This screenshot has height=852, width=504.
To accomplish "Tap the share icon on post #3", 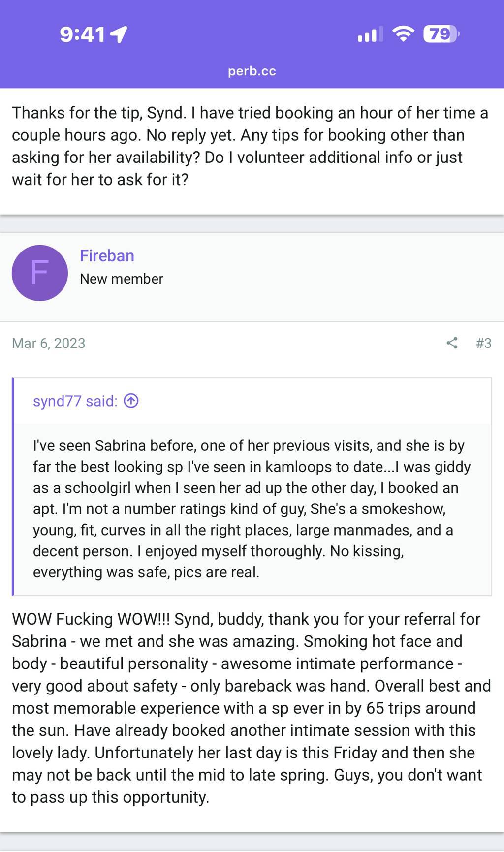I will (452, 343).
